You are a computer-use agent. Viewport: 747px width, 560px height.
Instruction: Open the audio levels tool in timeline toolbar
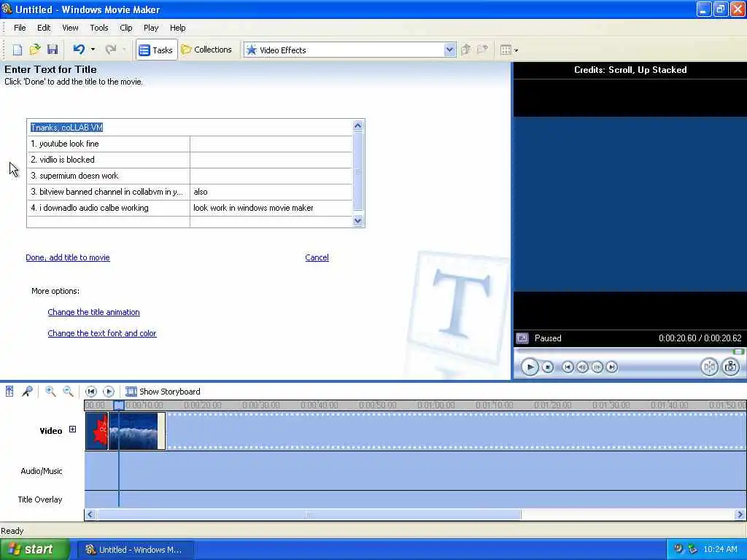(x=9, y=392)
